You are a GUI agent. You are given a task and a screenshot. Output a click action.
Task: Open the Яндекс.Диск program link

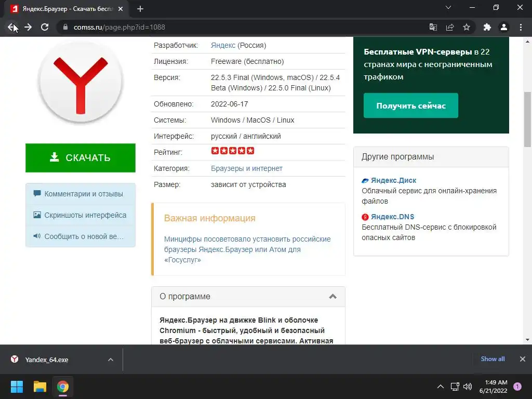(x=393, y=180)
